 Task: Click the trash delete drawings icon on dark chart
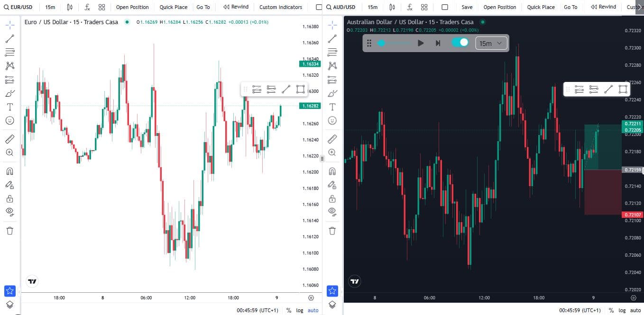(332, 231)
